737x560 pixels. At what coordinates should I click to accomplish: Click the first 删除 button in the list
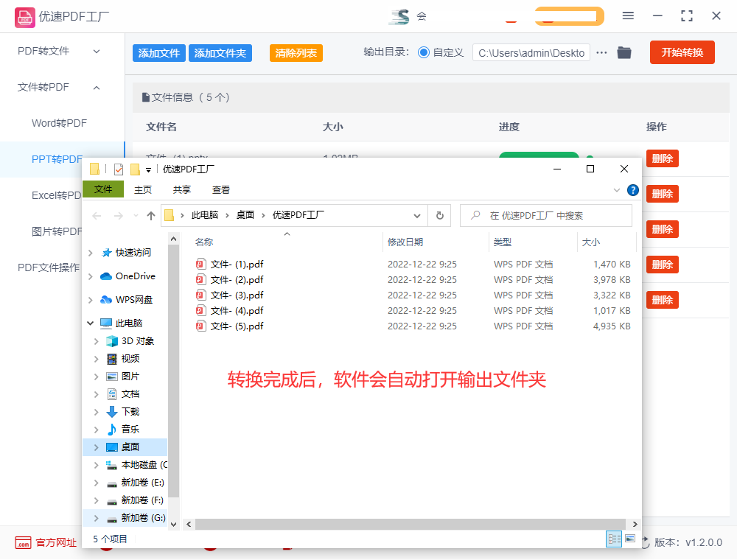click(x=663, y=158)
